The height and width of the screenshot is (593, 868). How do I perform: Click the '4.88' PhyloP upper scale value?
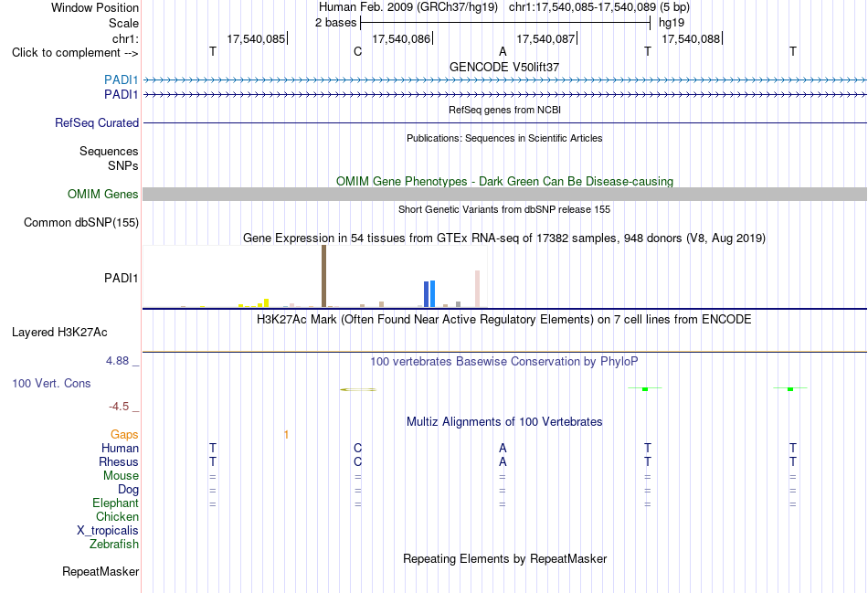coord(117,360)
